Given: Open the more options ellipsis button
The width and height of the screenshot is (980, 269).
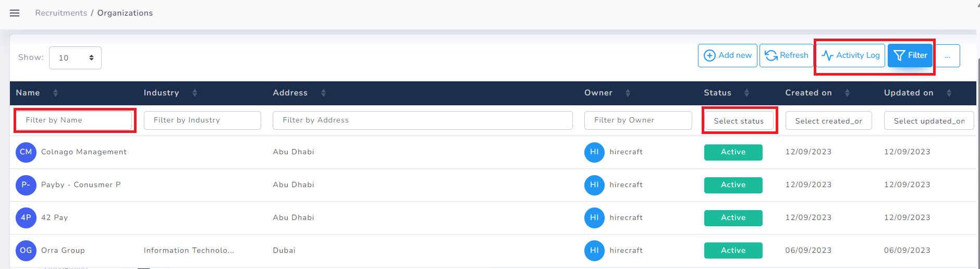Looking at the screenshot, I should [x=947, y=56].
